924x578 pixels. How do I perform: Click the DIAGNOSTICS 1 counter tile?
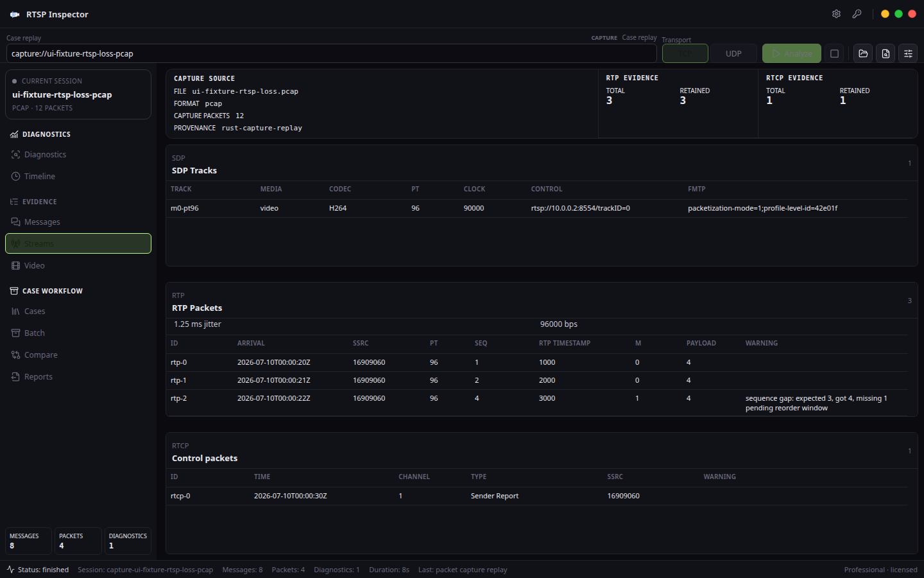click(x=128, y=541)
